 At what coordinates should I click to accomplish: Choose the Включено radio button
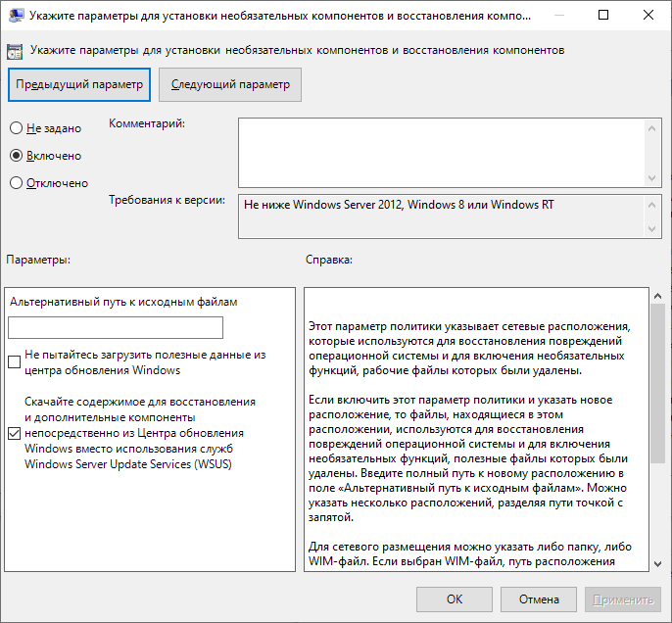(x=16, y=156)
